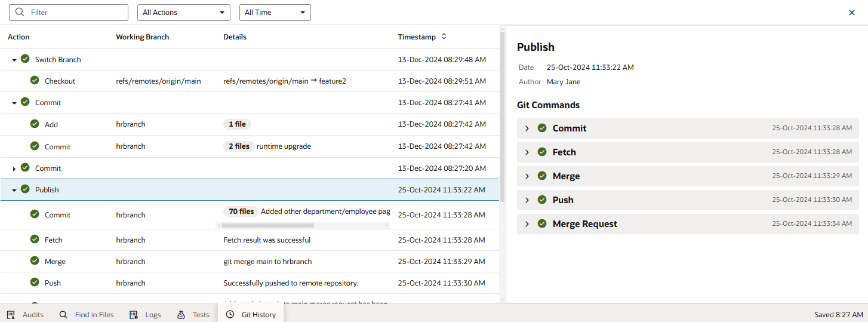868x322 pixels.
Task: Open the All Actions dropdown
Action: (184, 13)
